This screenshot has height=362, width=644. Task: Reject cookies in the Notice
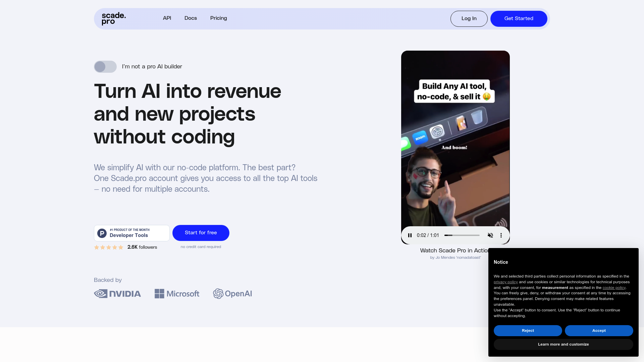[528, 330]
